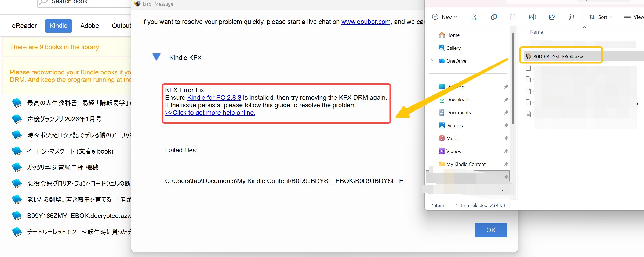Click the book icon beside イーロン・マスク
This screenshot has width=644, height=257.
pos(17,151)
